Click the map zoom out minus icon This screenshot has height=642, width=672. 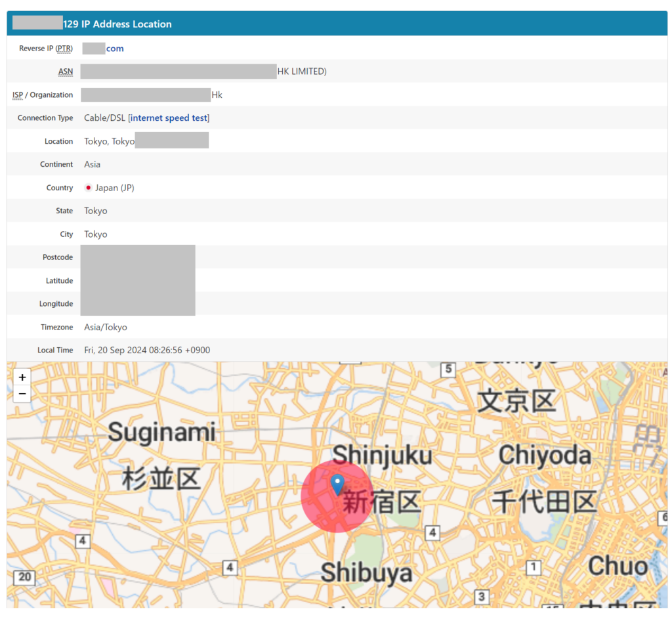tap(22, 393)
